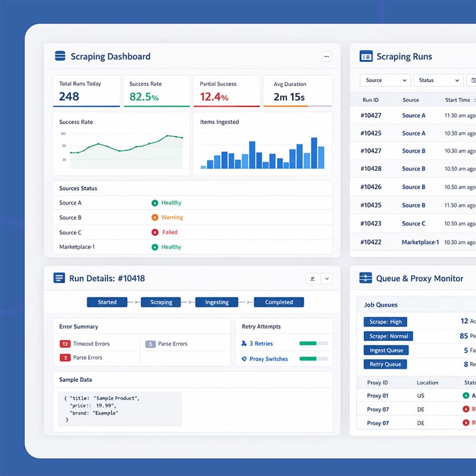Open the Status filter dropdown
This screenshot has height=476, width=476.
(438, 80)
